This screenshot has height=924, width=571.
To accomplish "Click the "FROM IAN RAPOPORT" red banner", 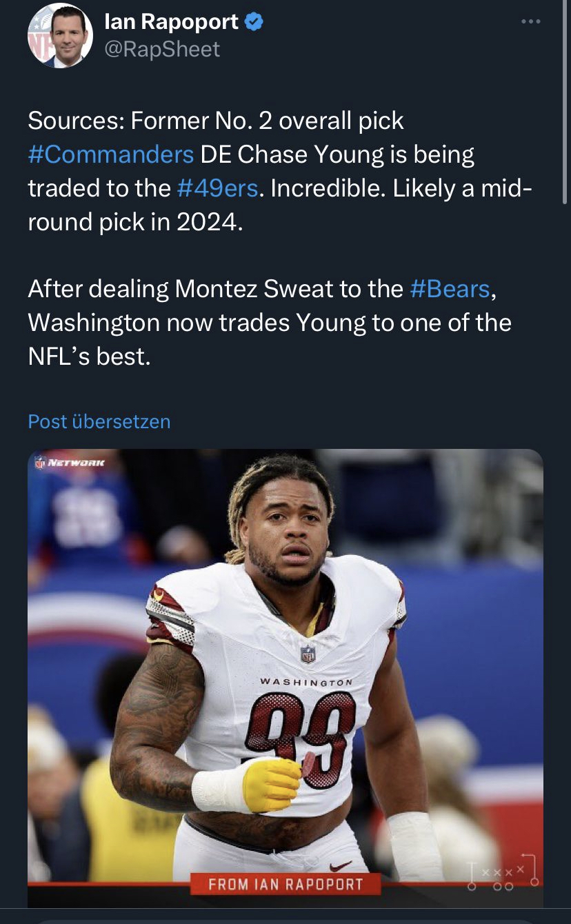I will pyautogui.click(x=285, y=884).
